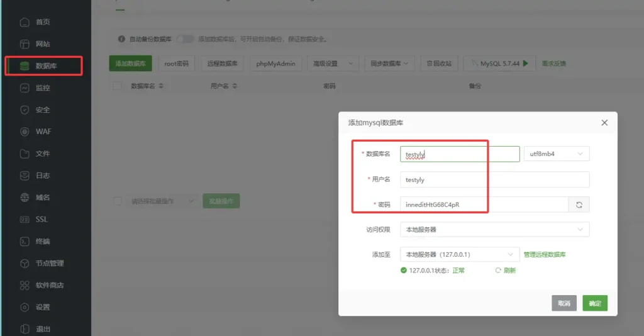Viewport: 644px width, 336px height.
Task: Click the globe icon beside 域名
Action: pos(25,198)
